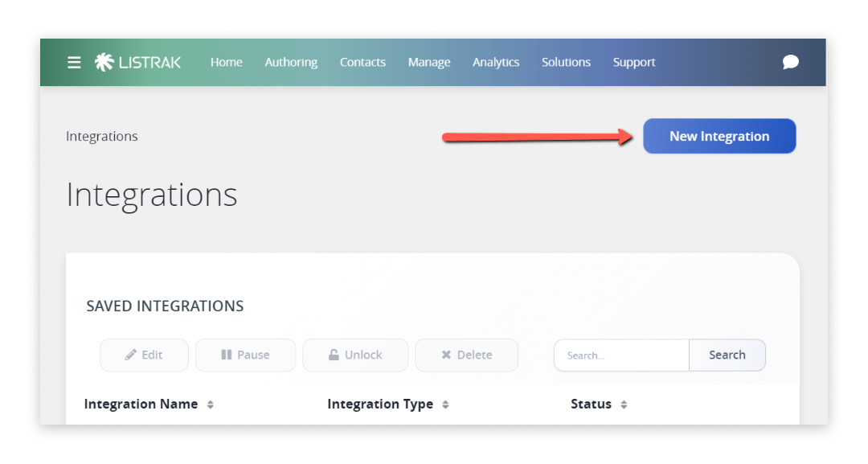This screenshot has height=464, width=868.
Task: Open the Solutions menu
Action: point(566,62)
